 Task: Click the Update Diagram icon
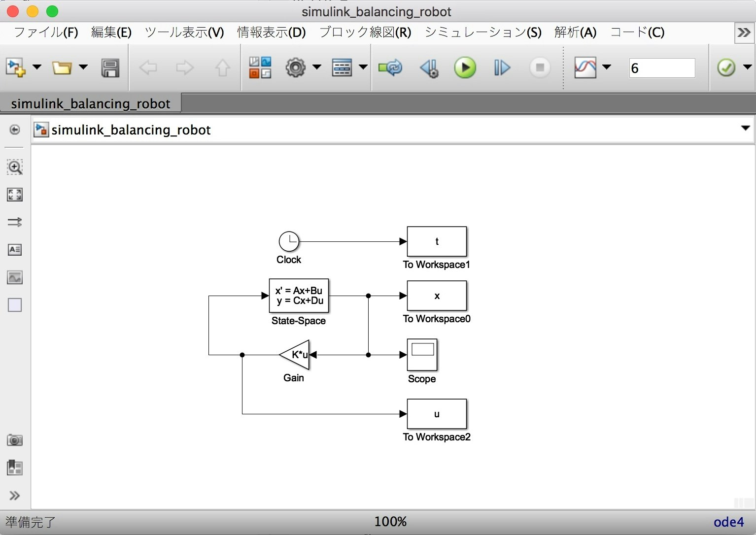point(390,67)
